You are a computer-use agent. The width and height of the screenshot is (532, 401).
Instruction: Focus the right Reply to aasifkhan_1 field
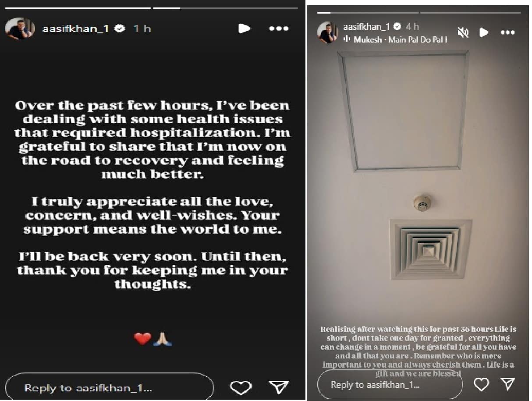coord(390,384)
